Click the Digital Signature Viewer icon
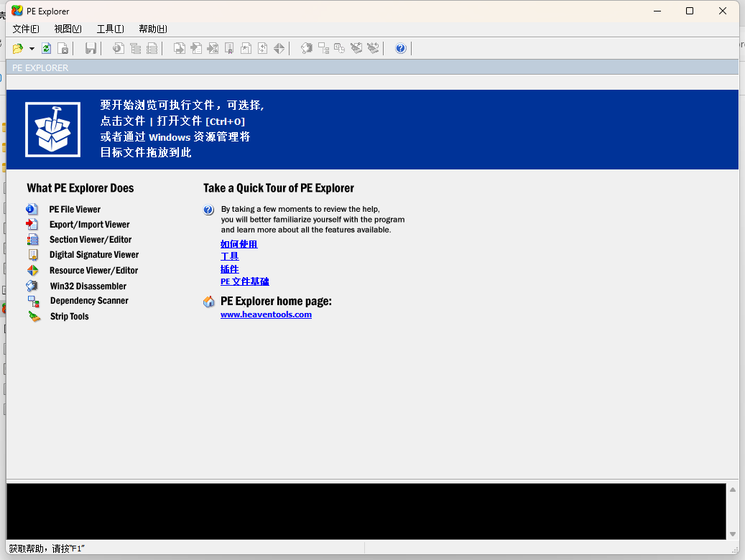This screenshot has width=745, height=560. click(33, 255)
